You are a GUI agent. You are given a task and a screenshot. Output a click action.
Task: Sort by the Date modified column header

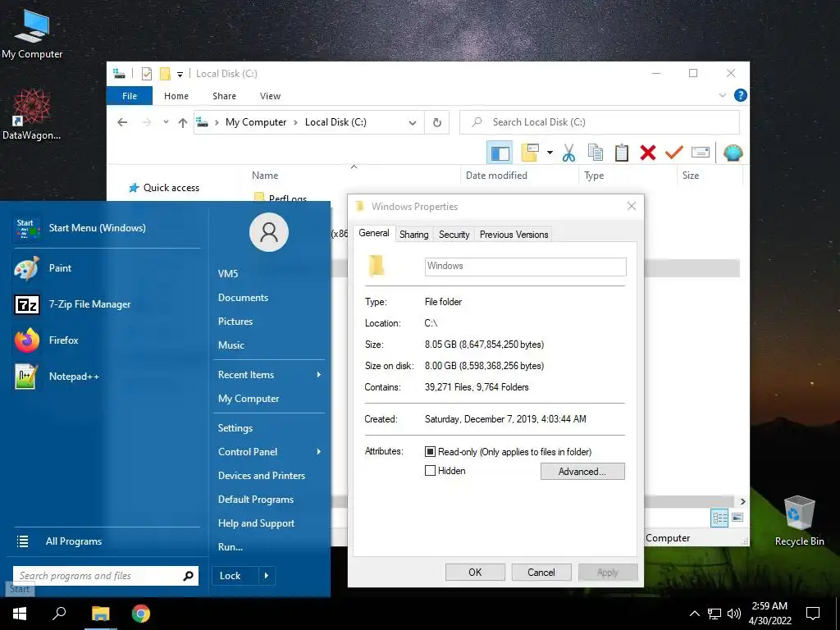coord(496,176)
